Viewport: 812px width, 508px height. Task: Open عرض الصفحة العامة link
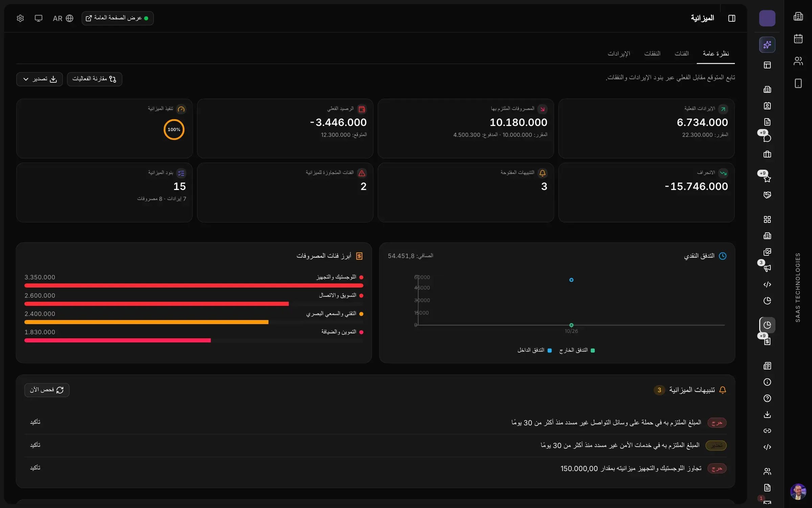pos(117,18)
